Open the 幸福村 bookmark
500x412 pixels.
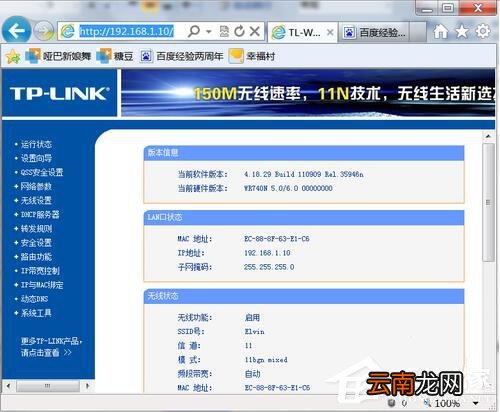252,56
